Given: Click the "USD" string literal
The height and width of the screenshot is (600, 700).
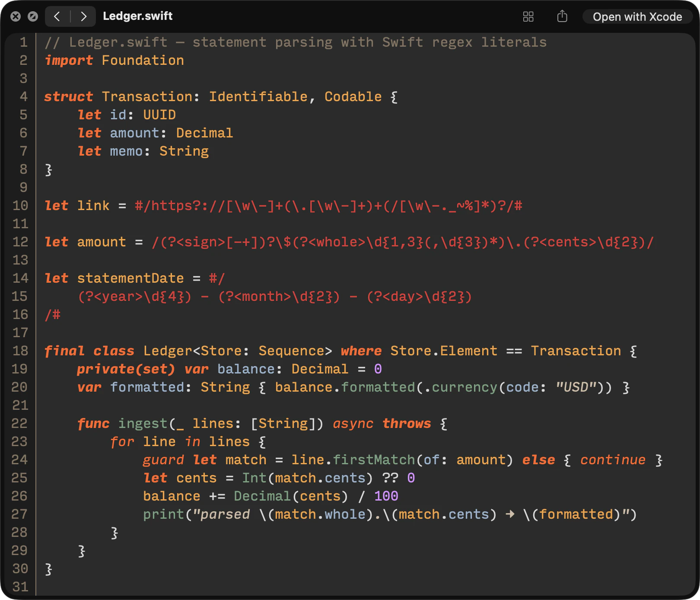Looking at the screenshot, I should (576, 387).
